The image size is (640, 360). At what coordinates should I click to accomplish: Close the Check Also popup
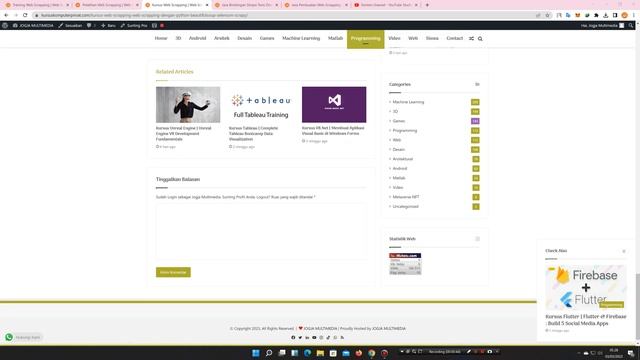tap(624, 251)
